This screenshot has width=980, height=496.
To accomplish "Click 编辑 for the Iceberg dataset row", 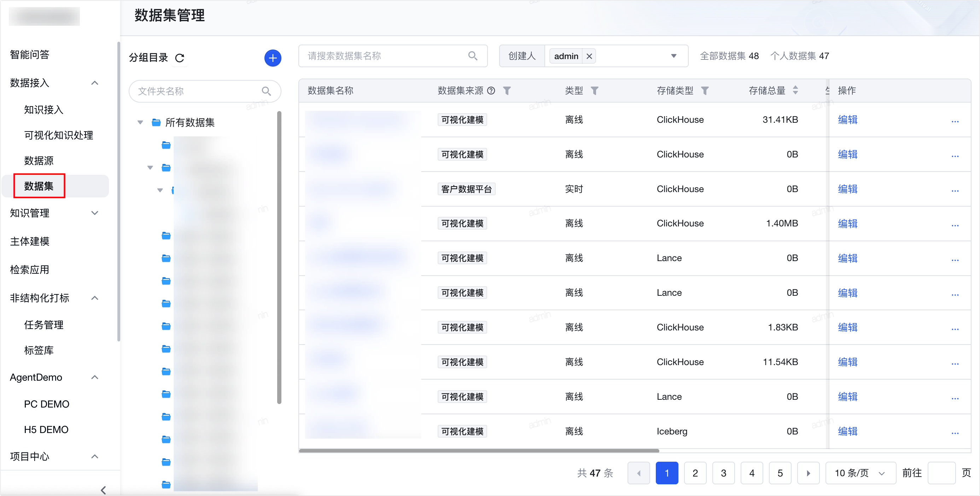I will point(847,431).
